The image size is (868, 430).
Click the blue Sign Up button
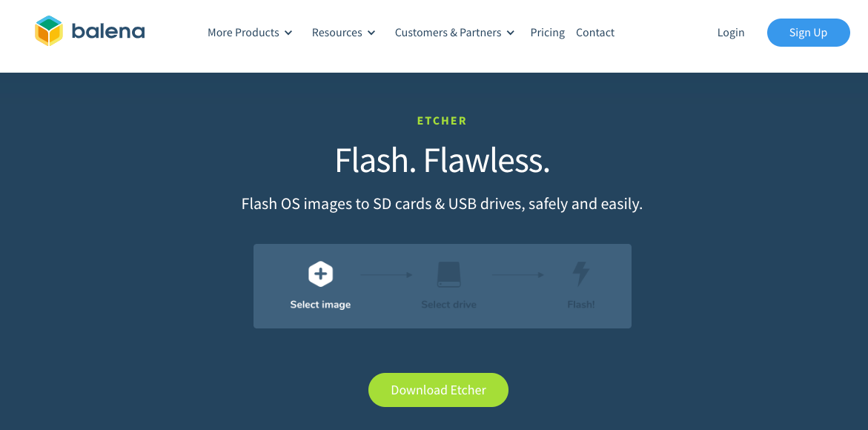(808, 33)
